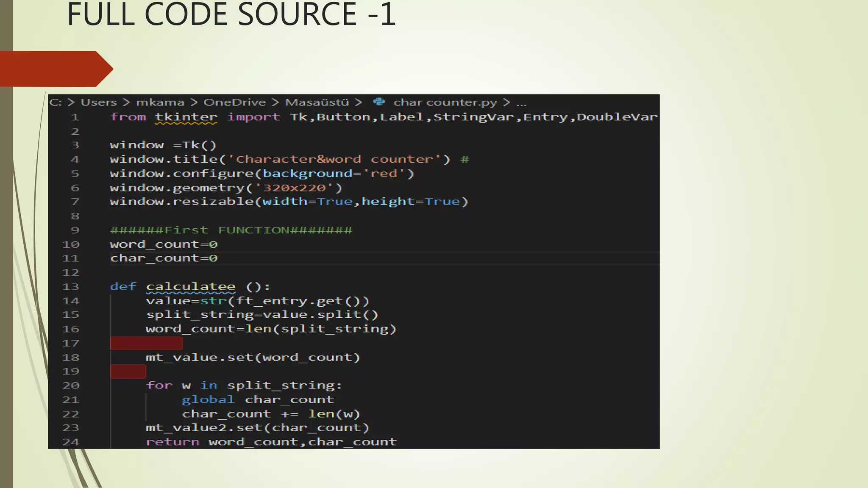The height and width of the screenshot is (488, 868).
Task: Click the red arrow shape on the slide
Action: click(55, 69)
